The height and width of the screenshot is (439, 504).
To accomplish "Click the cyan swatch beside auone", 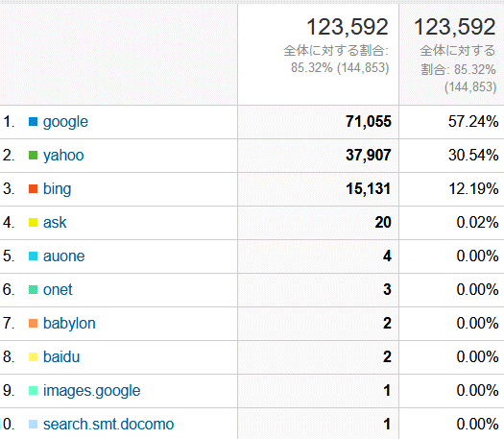I will click(33, 256).
